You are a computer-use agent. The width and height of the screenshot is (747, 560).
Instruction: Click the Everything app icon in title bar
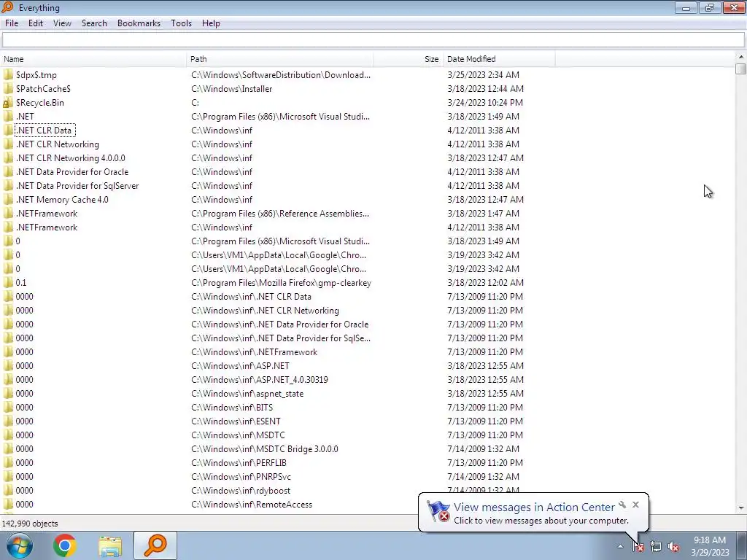(x=7, y=7)
